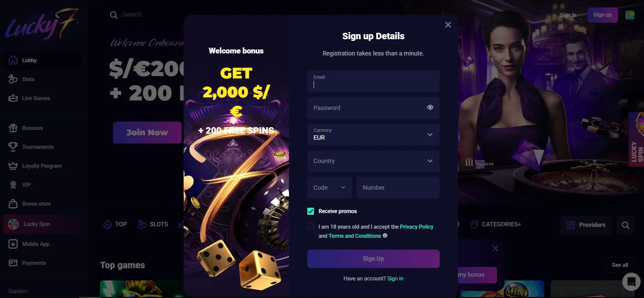Select the Tournaments trophy icon
The height and width of the screenshot is (298, 644).
tap(13, 147)
